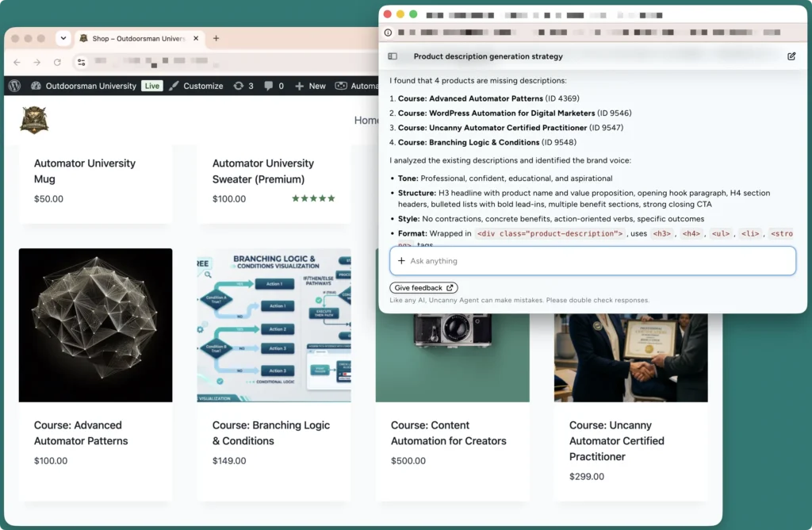
Task: Open Automator University Sweater (Premium) product
Action: (x=263, y=171)
